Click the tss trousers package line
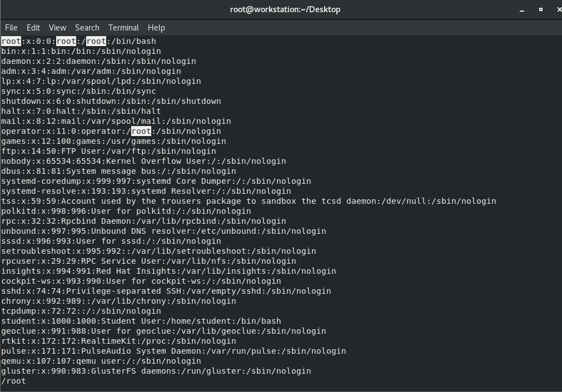 tap(248, 201)
